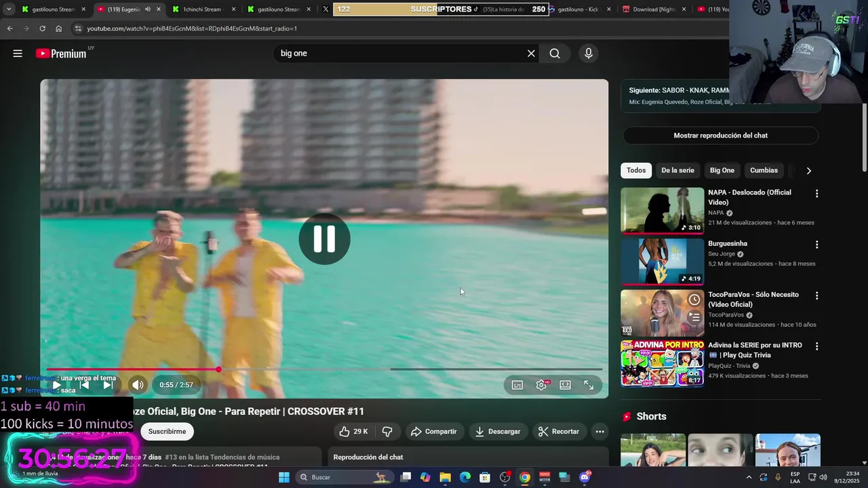
Task: Mute the video volume
Action: [x=138, y=385]
